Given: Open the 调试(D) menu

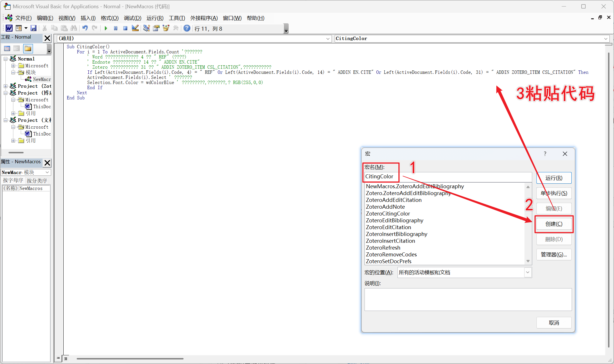Looking at the screenshot, I should [132, 18].
